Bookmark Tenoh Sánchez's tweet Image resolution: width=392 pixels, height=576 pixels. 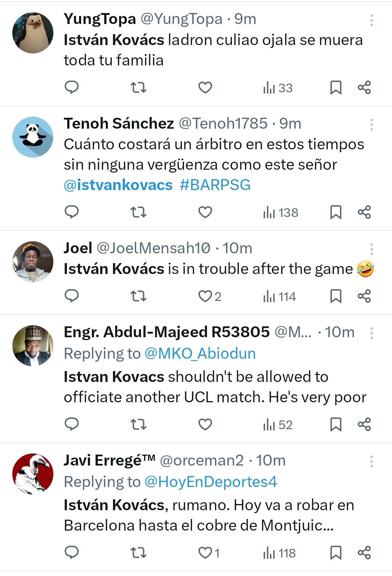coord(335,212)
